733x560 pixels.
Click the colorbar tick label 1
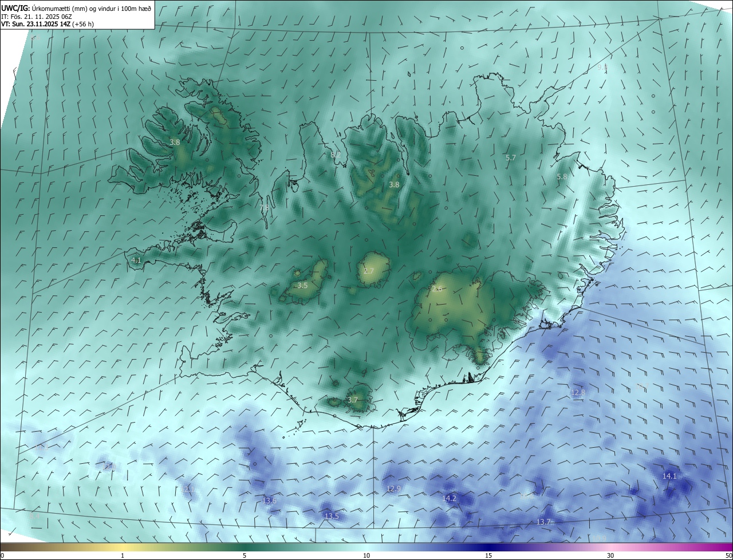tap(123, 555)
